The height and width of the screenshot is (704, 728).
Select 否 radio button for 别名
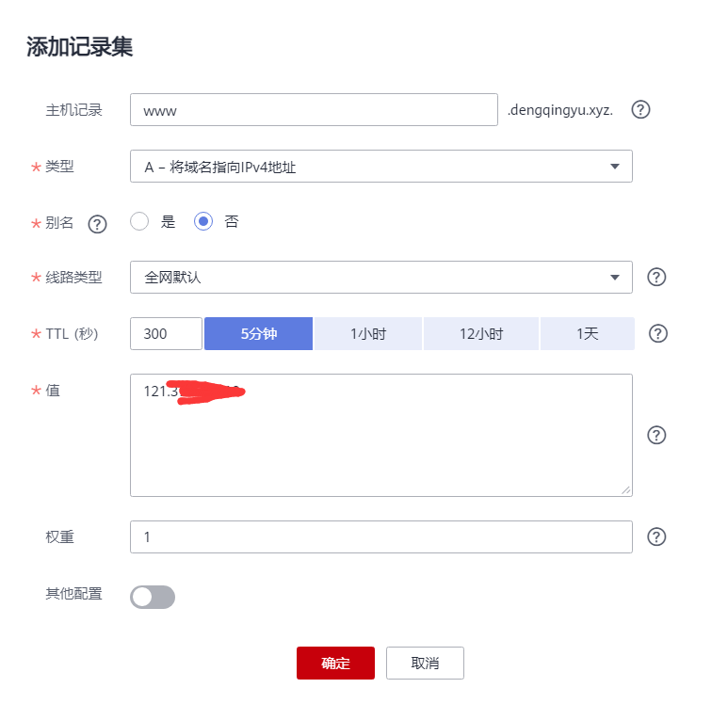(203, 222)
